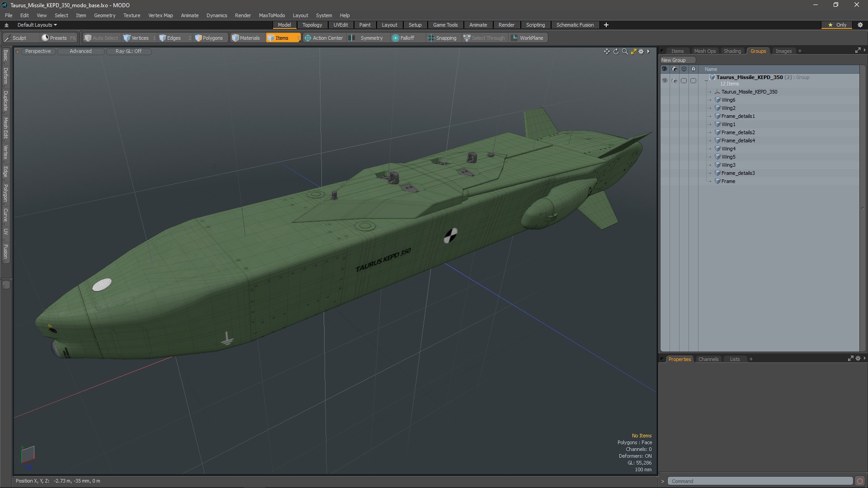Check the second checkbox in the group row
The image size is (868, 488).
point(693,80)
